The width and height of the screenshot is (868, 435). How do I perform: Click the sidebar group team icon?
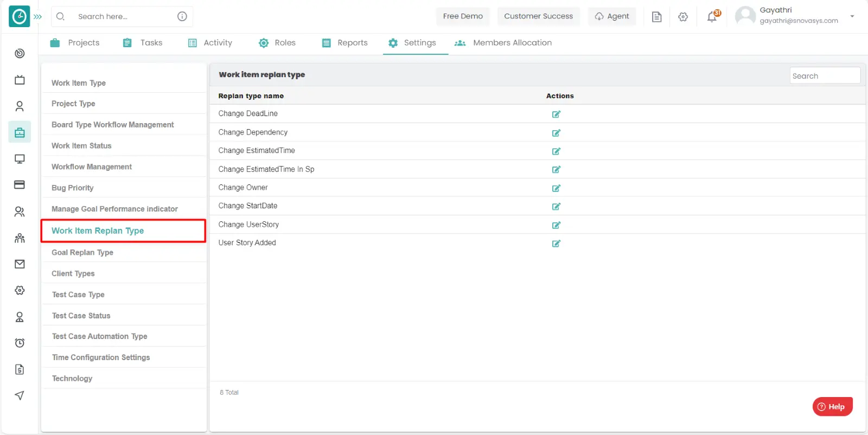20,238
